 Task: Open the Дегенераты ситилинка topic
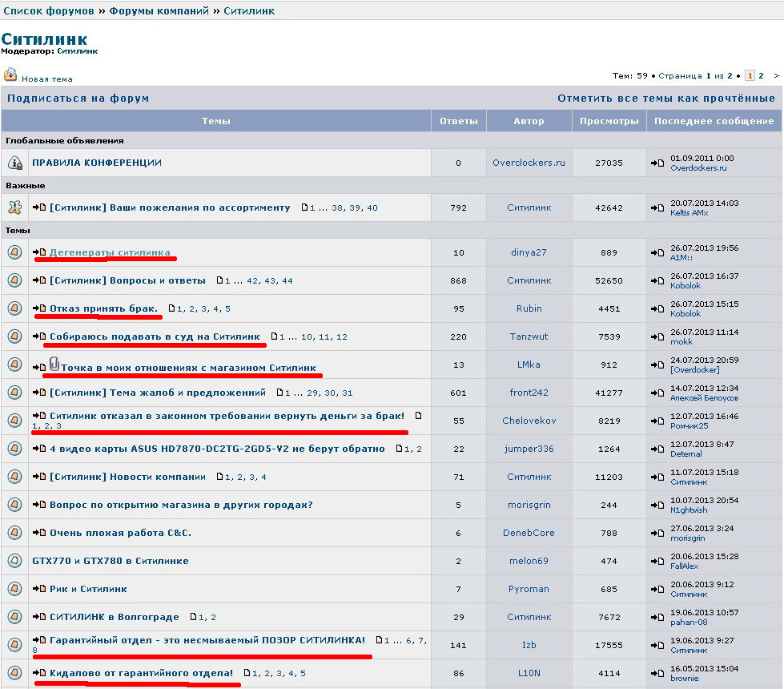[x=110, y=252]
